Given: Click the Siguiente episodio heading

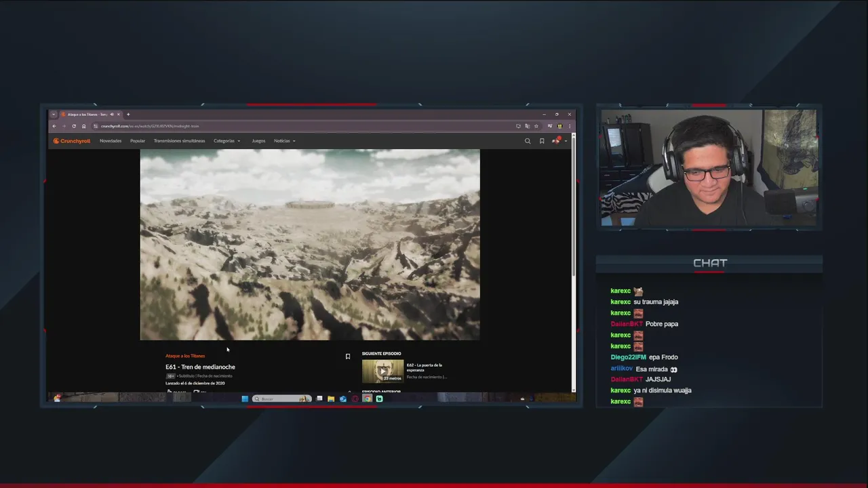Looking at the screenshot, I should [381, 353].
